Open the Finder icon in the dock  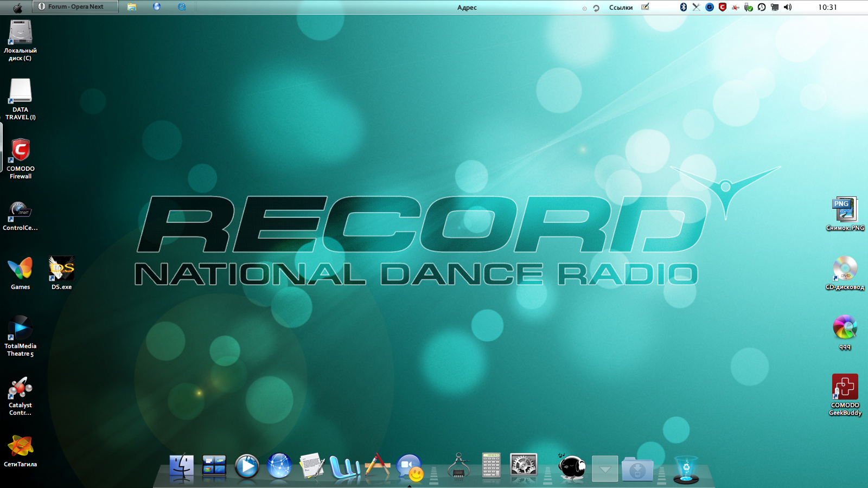click(181, 467)
